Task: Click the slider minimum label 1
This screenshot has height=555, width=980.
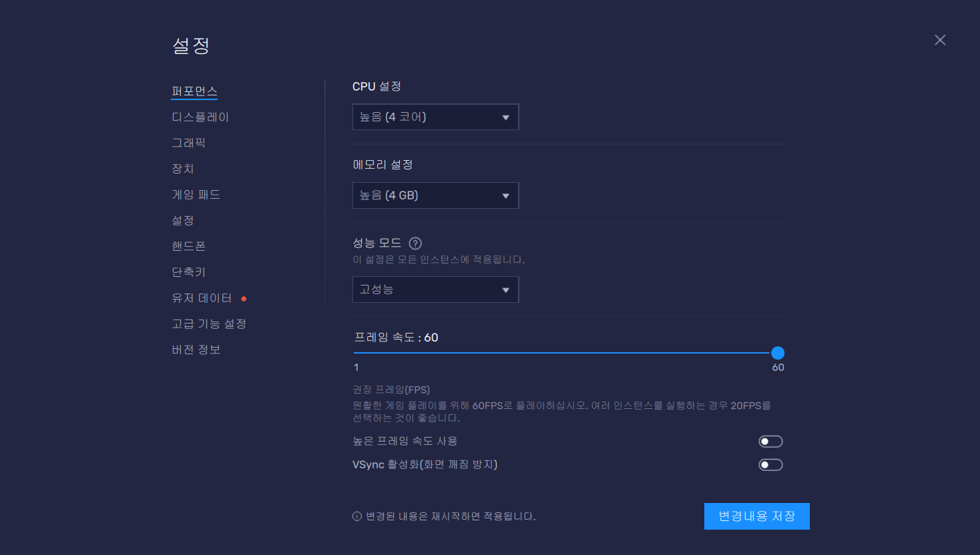Action: point(356,368)
